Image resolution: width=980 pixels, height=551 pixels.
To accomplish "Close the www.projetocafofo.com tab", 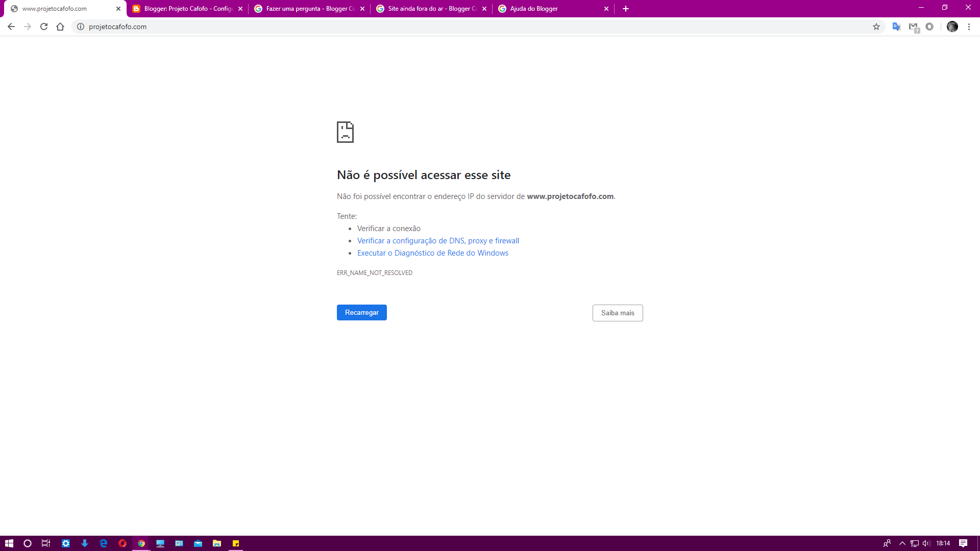I will click(118, 9).
